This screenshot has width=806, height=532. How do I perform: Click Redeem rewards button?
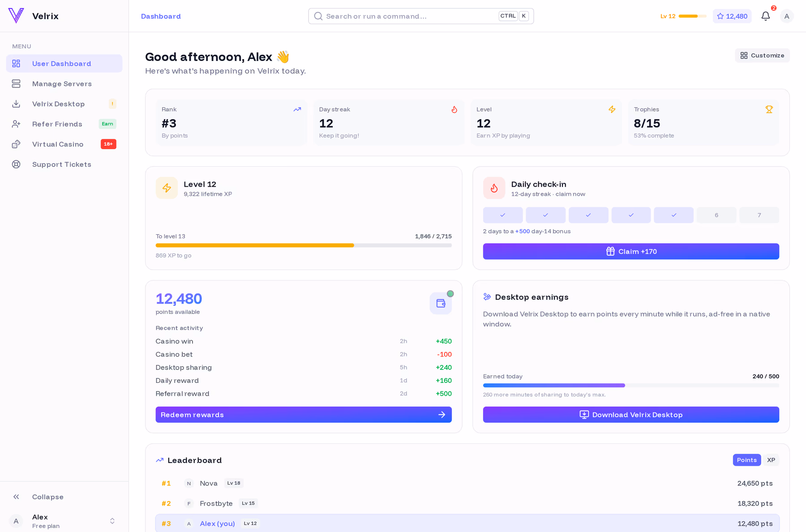click(x=304, y=415)
